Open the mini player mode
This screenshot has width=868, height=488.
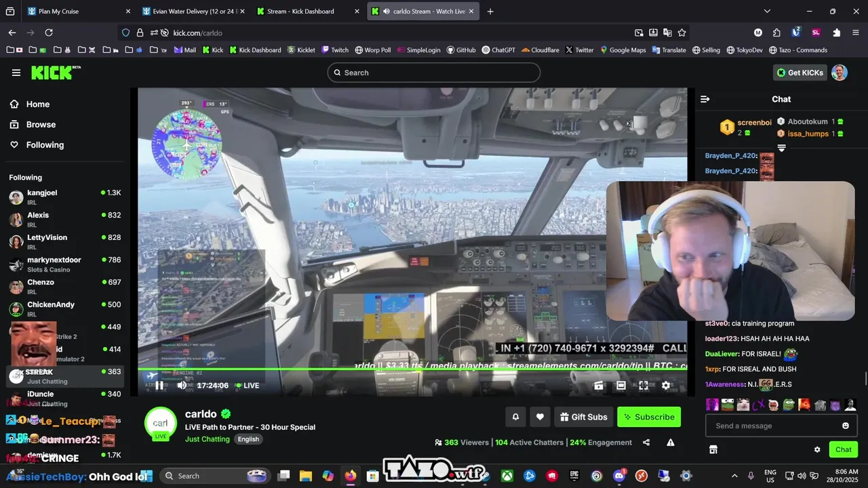[599, 385]
